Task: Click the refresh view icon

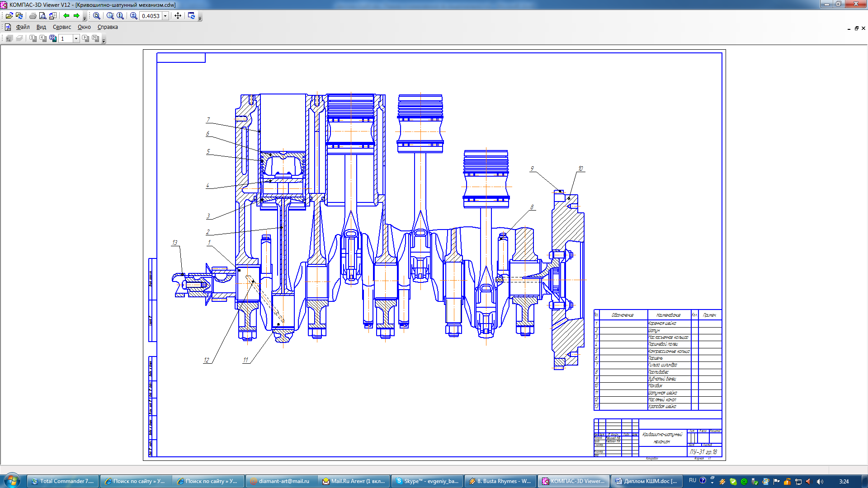Action: pos(191,16)
